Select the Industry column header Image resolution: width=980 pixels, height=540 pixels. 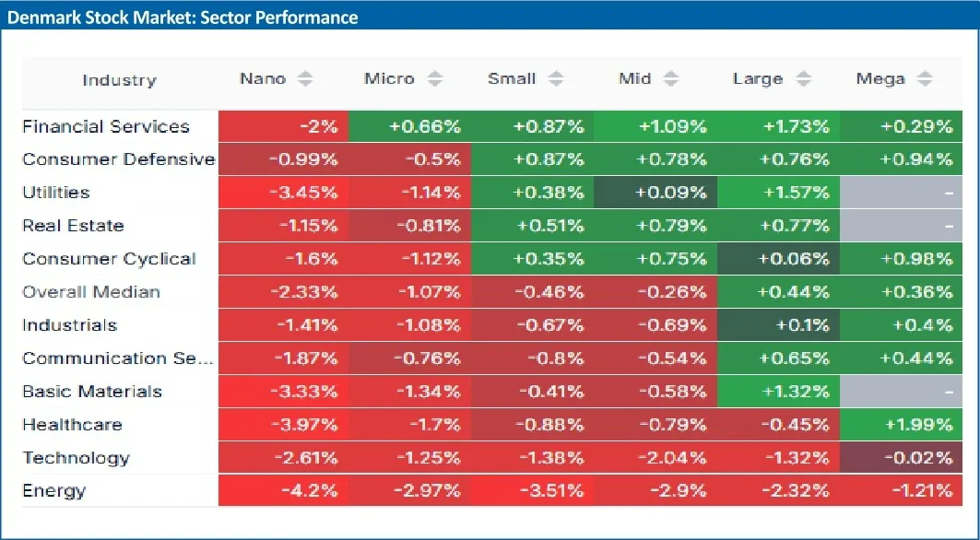click(119, 80)
